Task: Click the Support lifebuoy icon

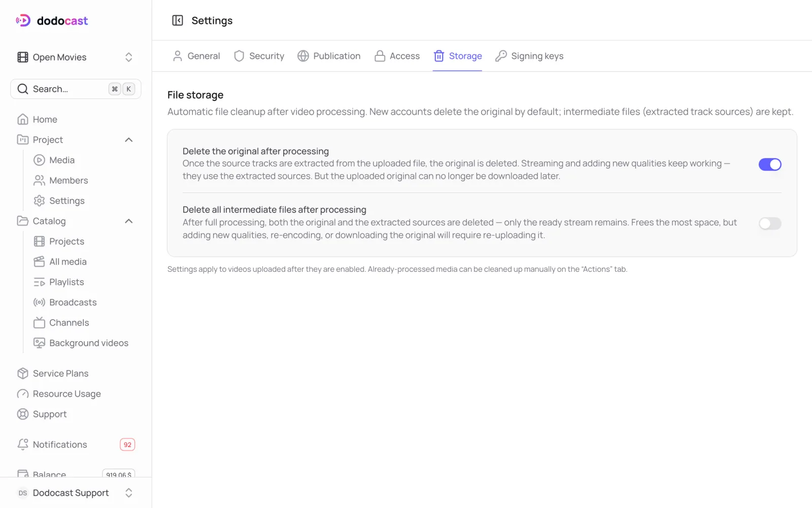Action: coord(23,414)
